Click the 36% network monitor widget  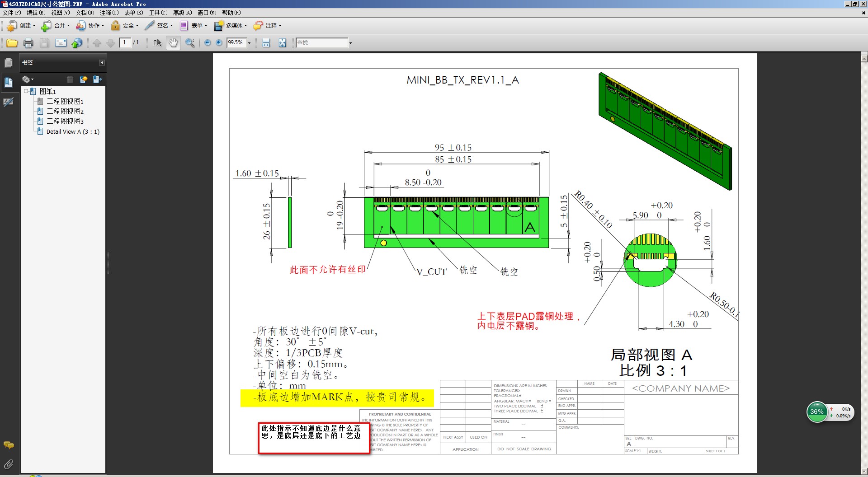pyautogui.click(x=830, y=412)
